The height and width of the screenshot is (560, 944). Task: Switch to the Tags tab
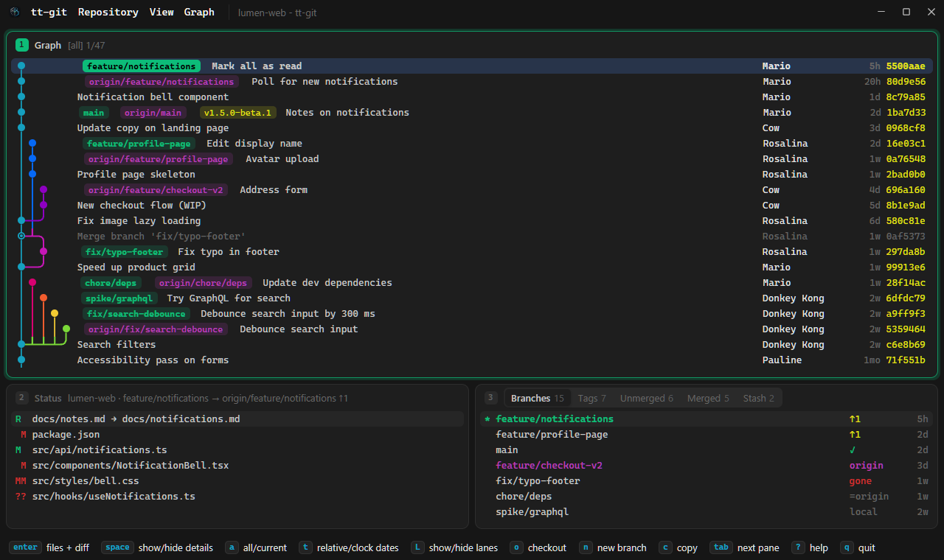[x=591, y=398]
